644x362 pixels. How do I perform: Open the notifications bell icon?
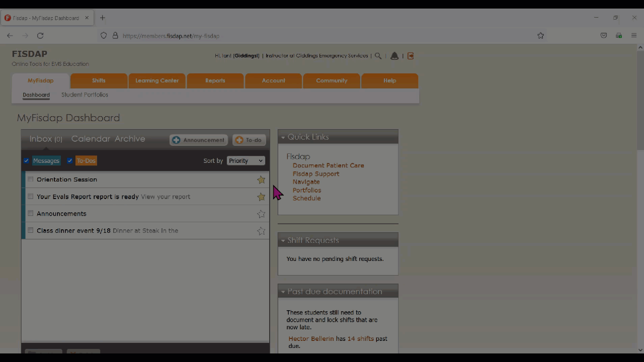click(394, 56)
